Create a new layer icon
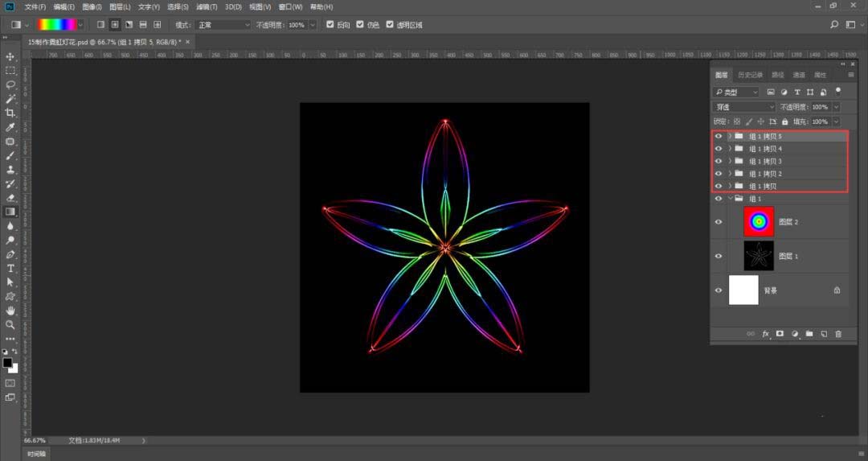 pos(824,334)
